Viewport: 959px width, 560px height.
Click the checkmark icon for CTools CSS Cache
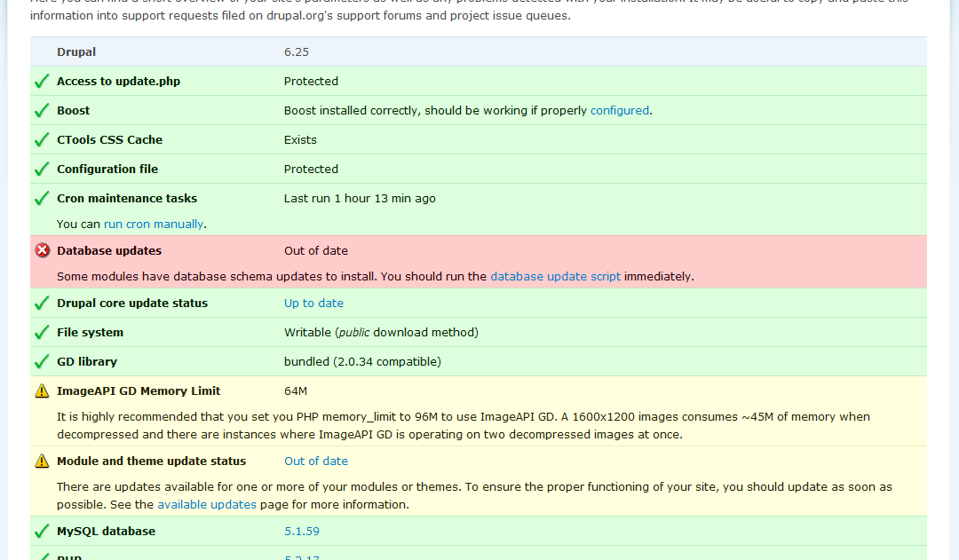(42, 140)
